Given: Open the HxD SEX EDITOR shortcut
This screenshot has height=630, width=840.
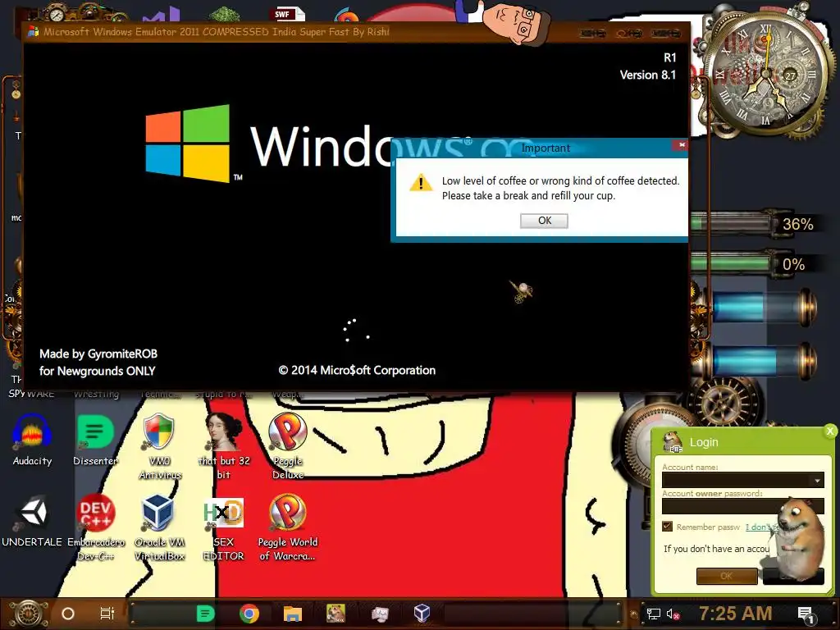Looking at the screenshot, I should (224, 527).
